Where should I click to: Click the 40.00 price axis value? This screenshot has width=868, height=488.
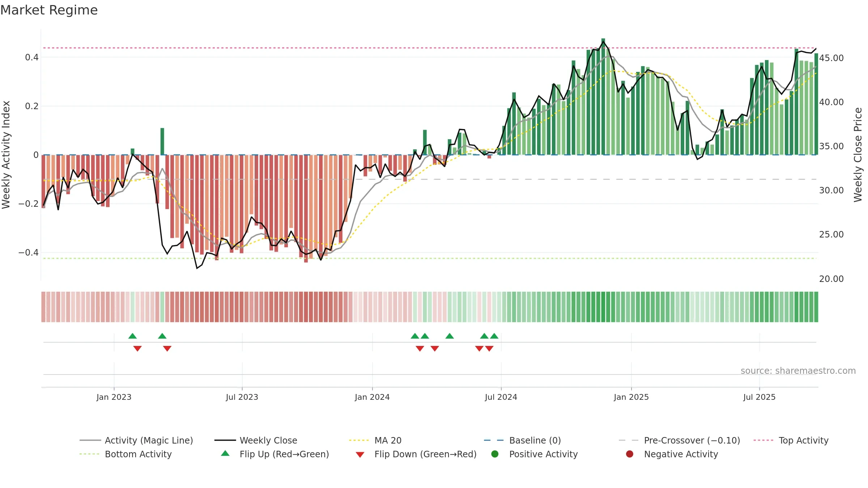[831, 102]
